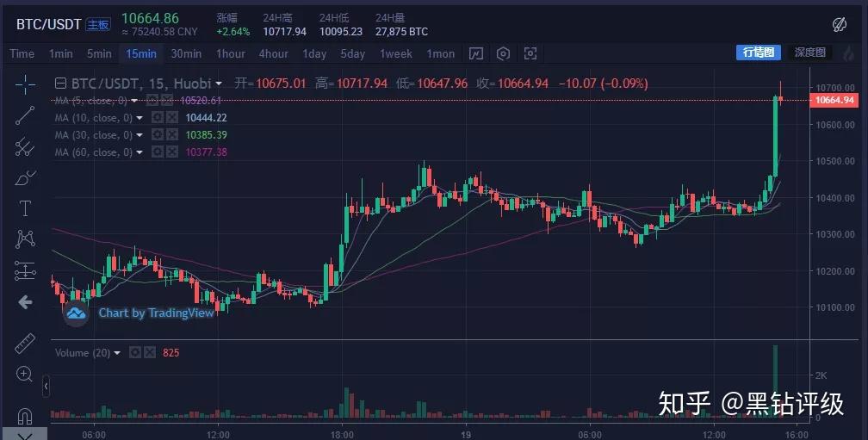Click the 27,875 BTC volume value
Image resolution: width=868 pixels, height=440 pixels.
pos(402,32)
